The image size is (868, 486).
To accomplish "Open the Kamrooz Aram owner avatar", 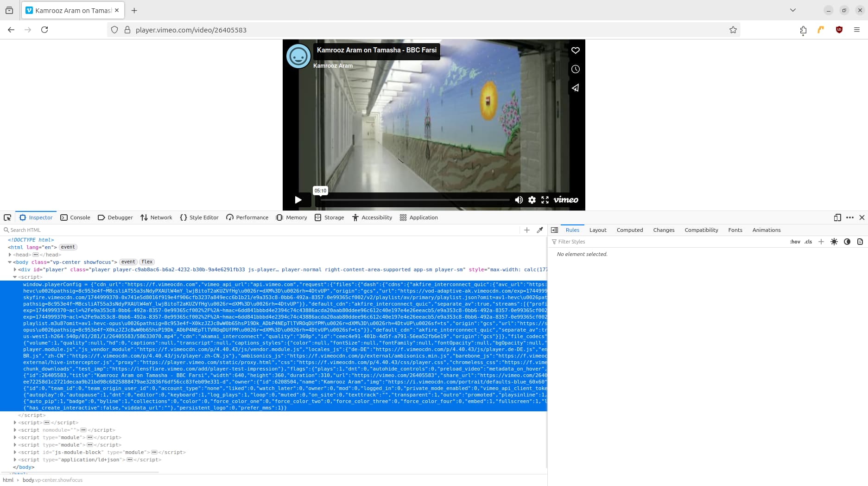I will [x=298, y=56].
